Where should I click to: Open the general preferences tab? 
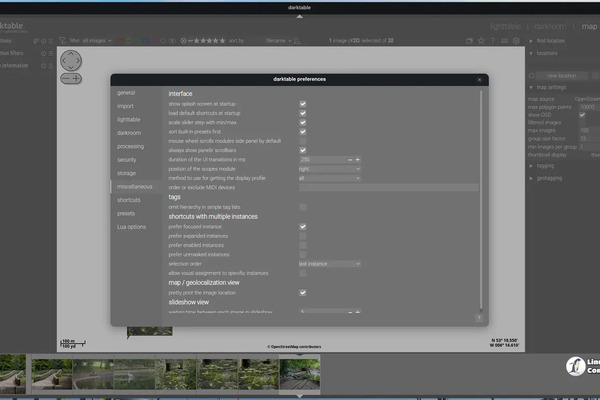126,93
